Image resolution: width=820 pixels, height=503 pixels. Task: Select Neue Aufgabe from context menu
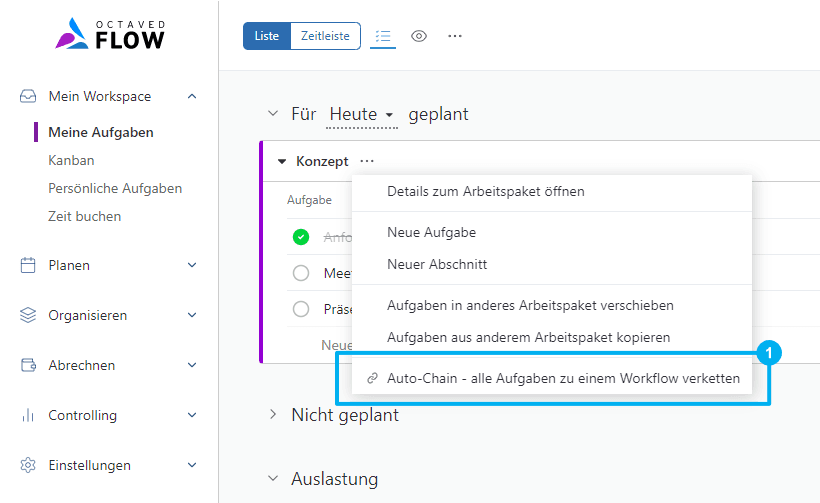pos(431,232)
